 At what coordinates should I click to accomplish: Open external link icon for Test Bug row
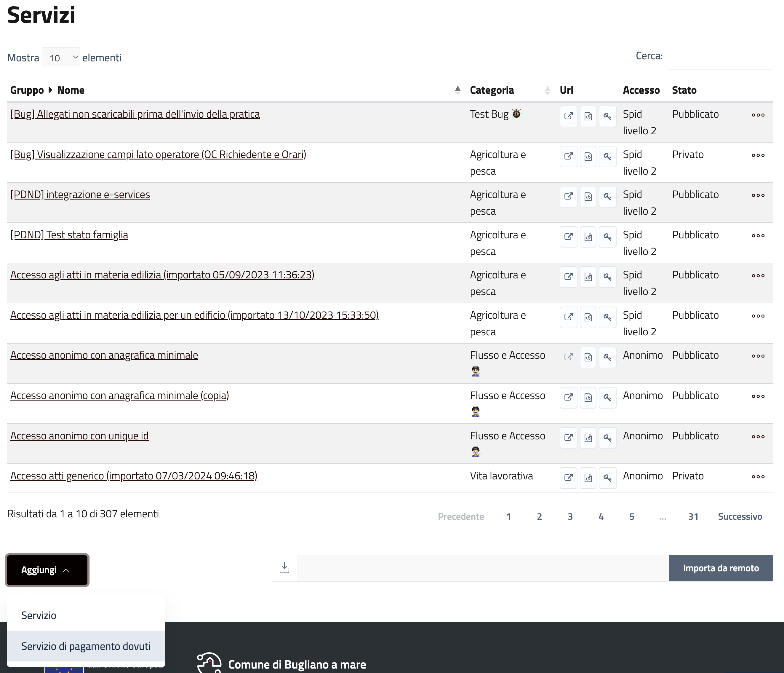click(x=568, y=116)
